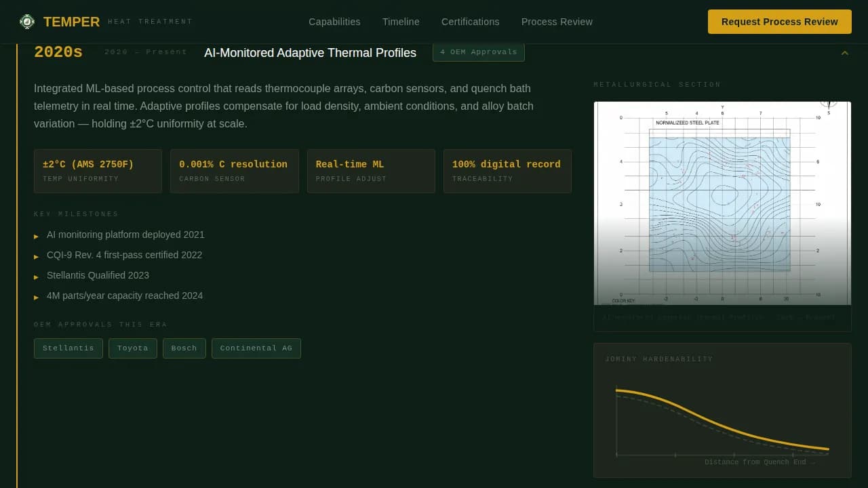The image size is (868, 488).
Task: Switch to the Timeline section
Action: (401, 22)
